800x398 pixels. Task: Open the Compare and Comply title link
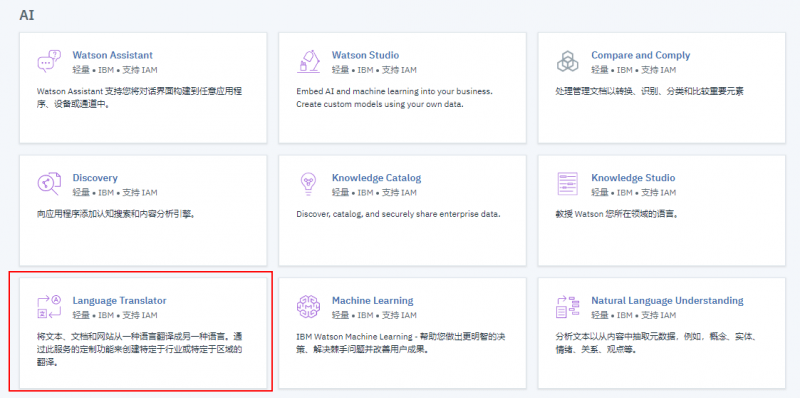point(640,55)
